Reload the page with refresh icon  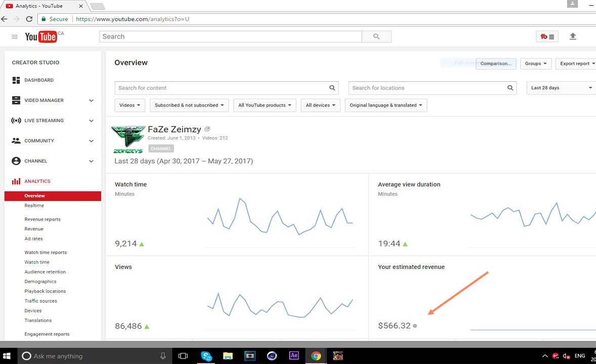point(29,19)
